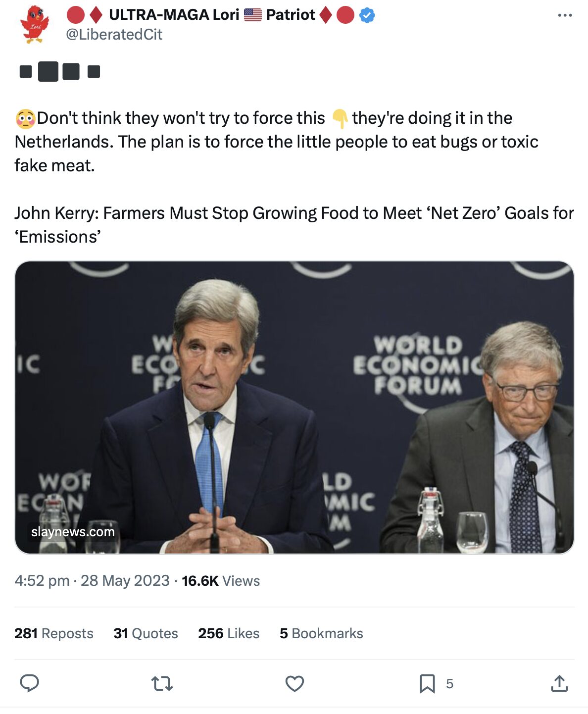This screenshot has height=714, width=588.
Task: Click the slaynews.com domain label
Action: coord(73,532)
